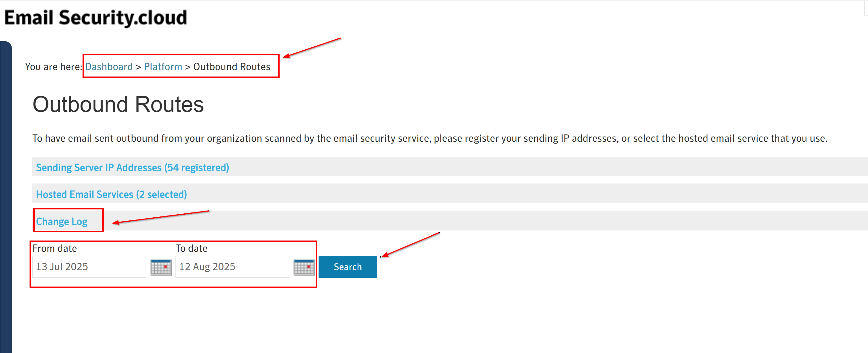Open the To date calendar picker icon
This screenshot has width=868, height=353.
click(304, 267)
